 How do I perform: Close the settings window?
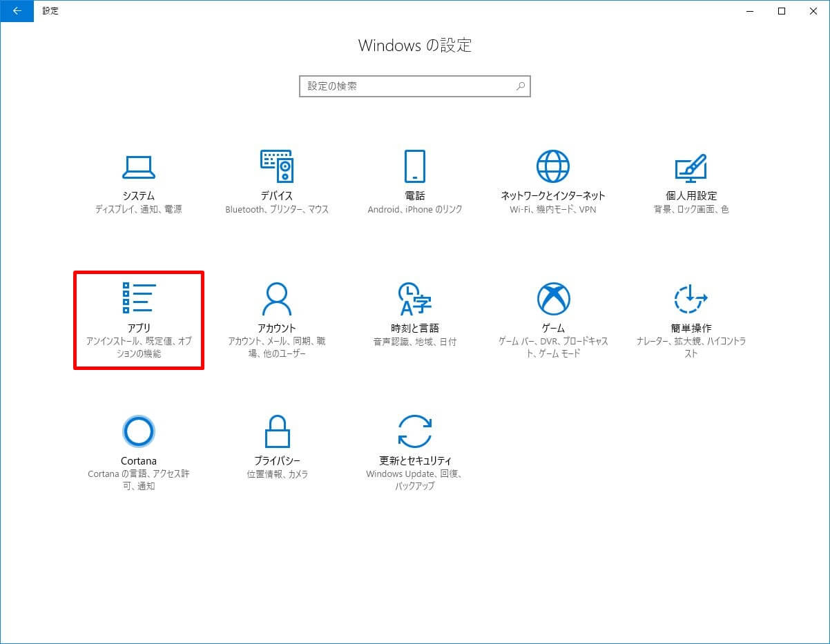click(x=813, y=11)
